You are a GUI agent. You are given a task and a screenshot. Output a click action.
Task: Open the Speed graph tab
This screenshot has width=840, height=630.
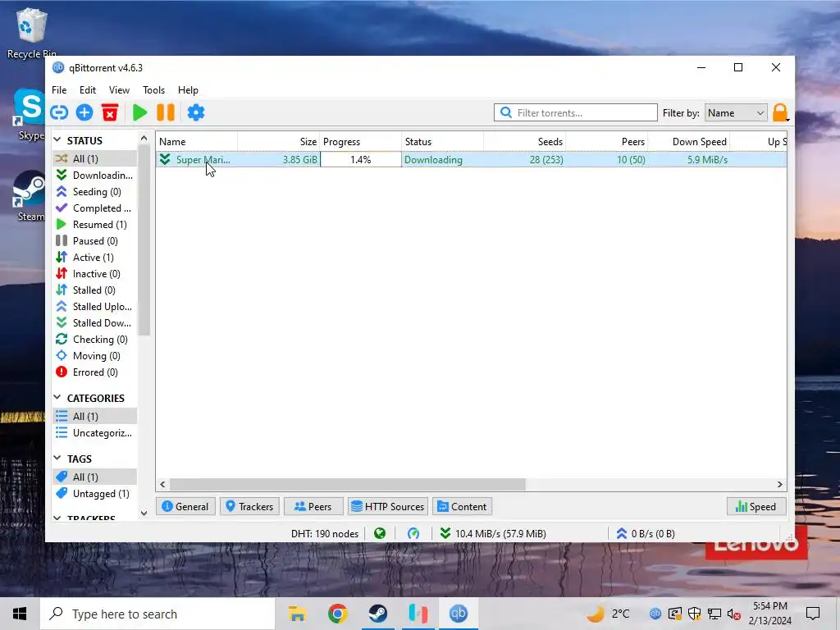pyautogui.click(x=756, y=507)
